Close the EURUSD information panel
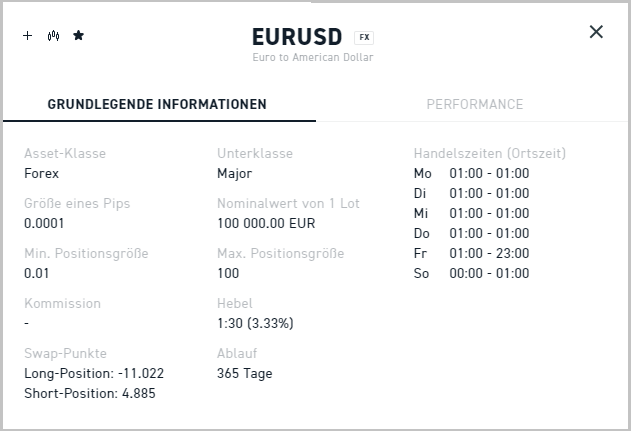 coord(596,32)
